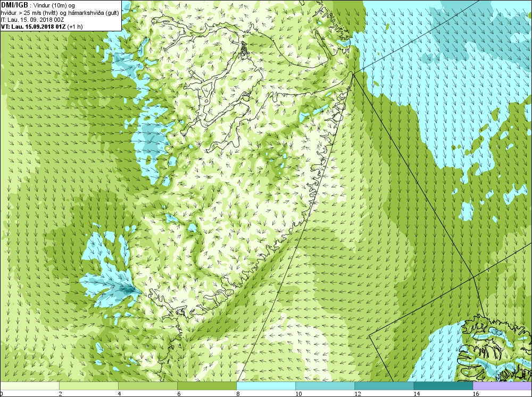Click the 14–16 m/s dark teal legend swatch

point(443,386)
